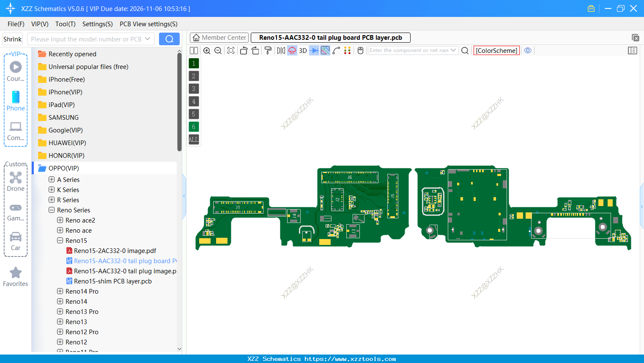The height and width of the screenshot is (363, 644).
Task: Select the Zoom In tool
Action: (x=207, y=50)
